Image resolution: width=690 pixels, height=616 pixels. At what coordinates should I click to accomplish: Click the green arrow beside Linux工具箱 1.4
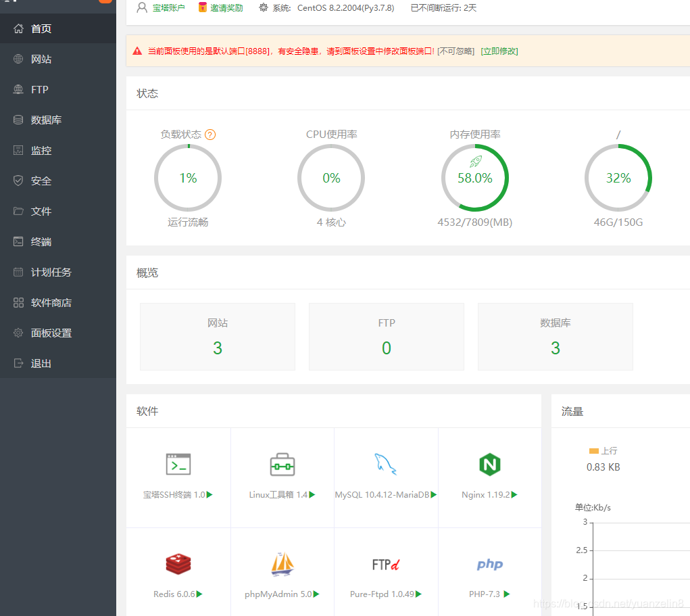[312, 495]
